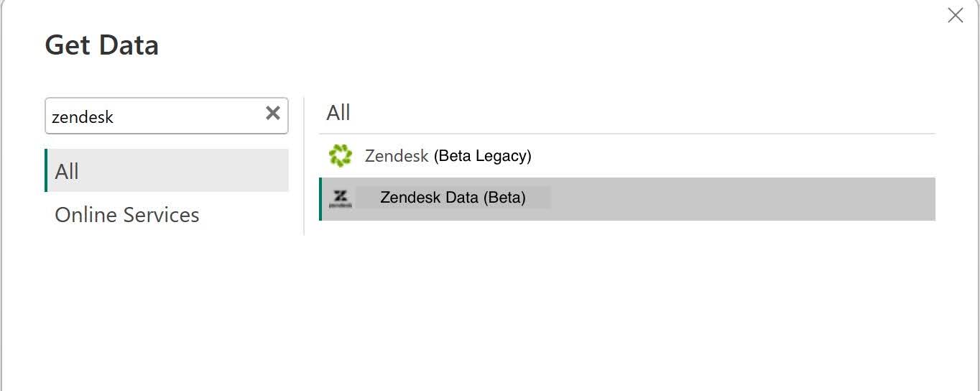Image resolution: width=980 pixels, height=391 pixels.
Task: Click the (Beta Legacy) label text
Action: 482,156
